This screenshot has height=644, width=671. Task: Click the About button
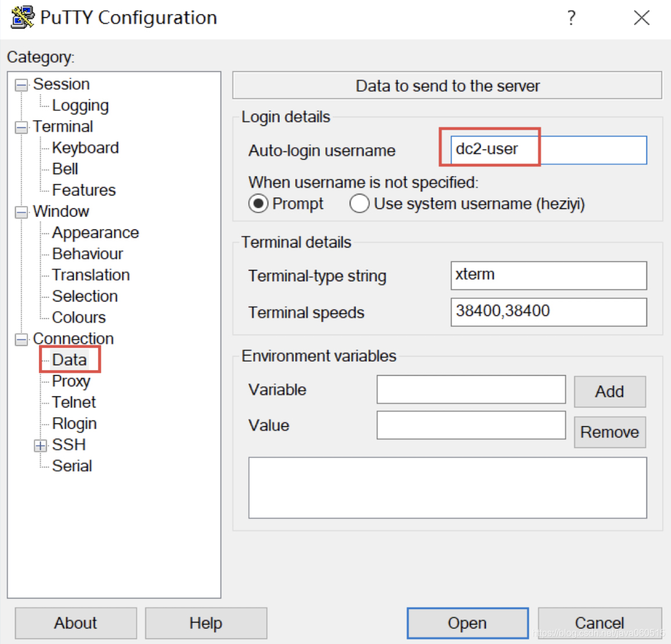coord(76,623)
